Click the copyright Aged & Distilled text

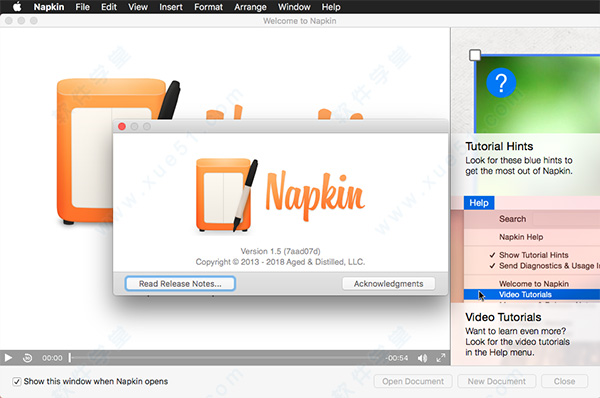tap(280, 262)
